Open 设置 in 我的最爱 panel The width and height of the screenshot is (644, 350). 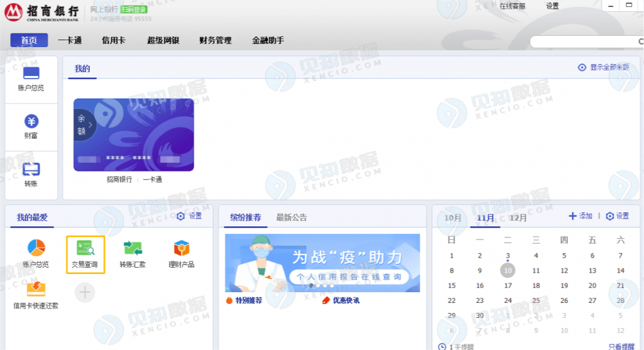(x=189, y=216)
